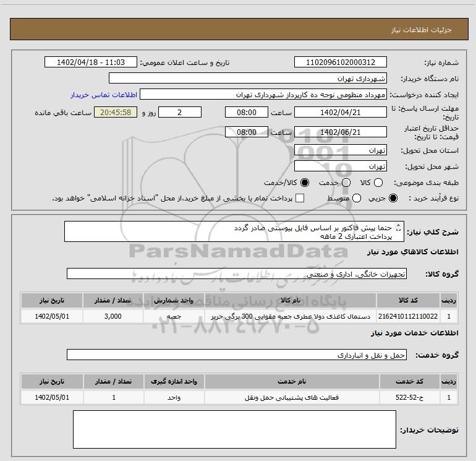Click the جزئیات اطلاعات نیاز header title
Viewport: 476px width, 461px height.
click(421, 30)
